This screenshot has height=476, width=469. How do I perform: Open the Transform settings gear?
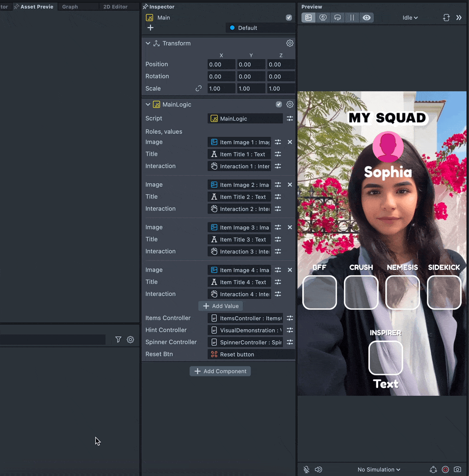pyautogui.click(x=290, y=43)
